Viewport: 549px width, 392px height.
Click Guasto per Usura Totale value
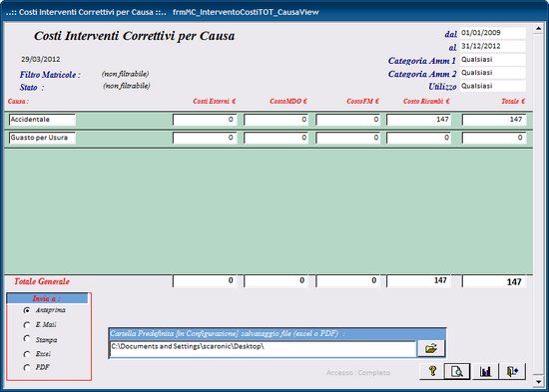[x=494, y=138]
